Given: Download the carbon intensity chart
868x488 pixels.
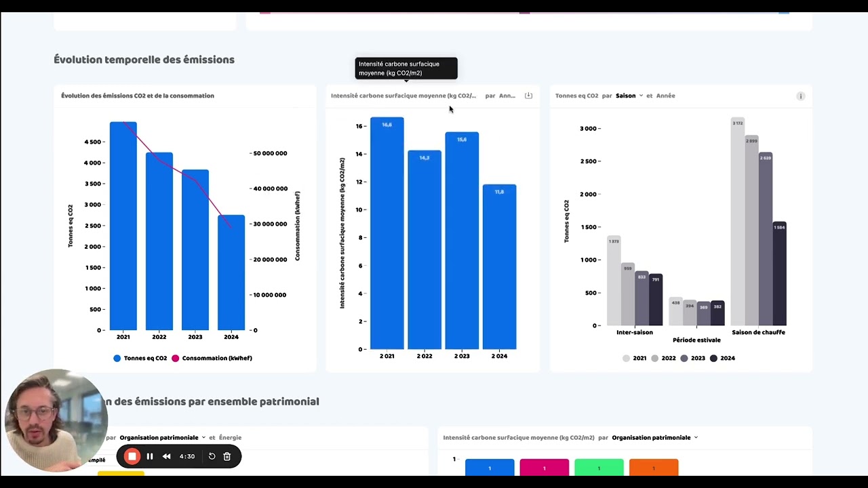Looking at the screenshot, I should click(528, 96).
